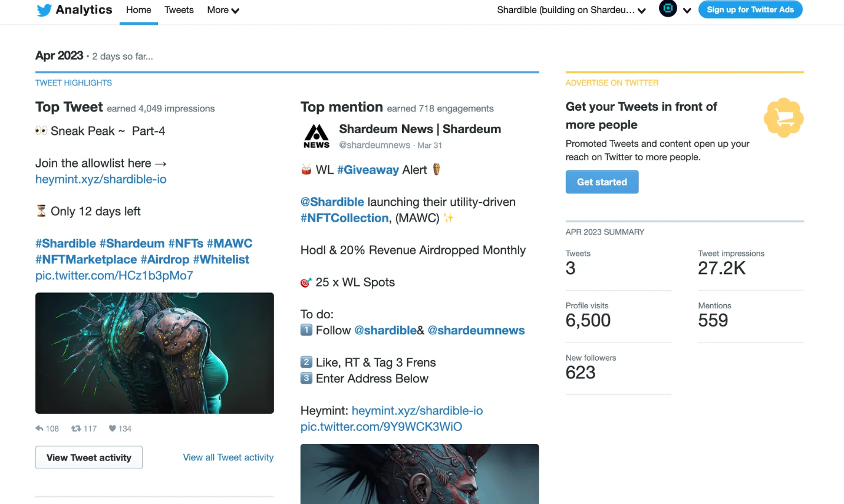Click Profile visits value 6,500
Image resolution: width=844 pixels, height=504 pixels.
(588, 321)
